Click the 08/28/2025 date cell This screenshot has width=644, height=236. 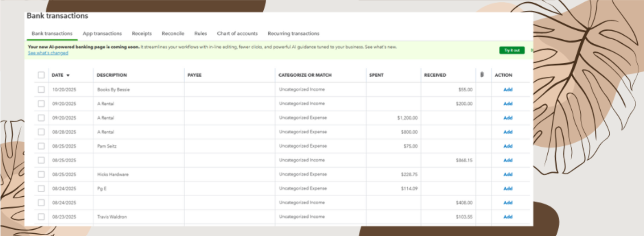click(x=64, y=132)
